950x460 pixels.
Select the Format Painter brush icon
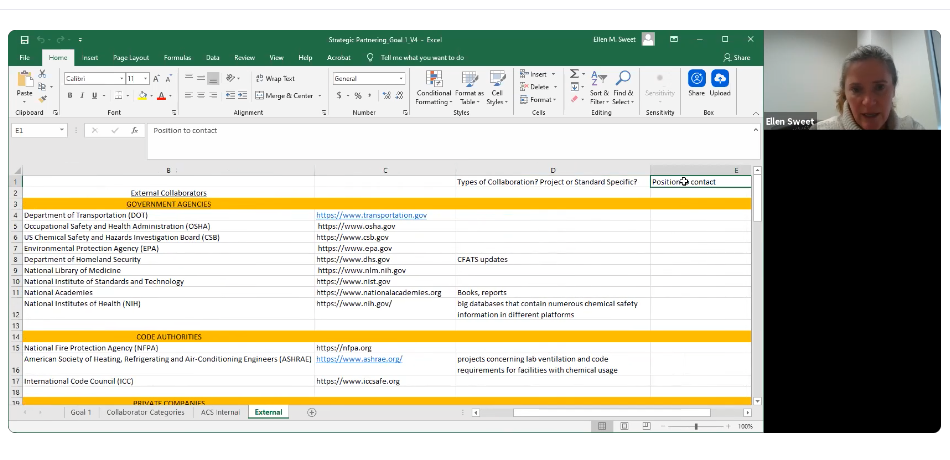click(x=42, y=99)
